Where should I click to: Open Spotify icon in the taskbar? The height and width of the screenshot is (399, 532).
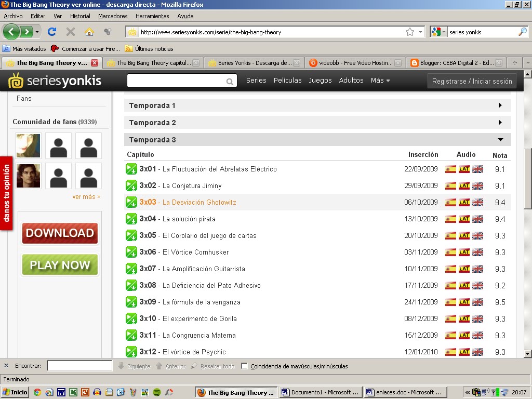coord(157,392)
